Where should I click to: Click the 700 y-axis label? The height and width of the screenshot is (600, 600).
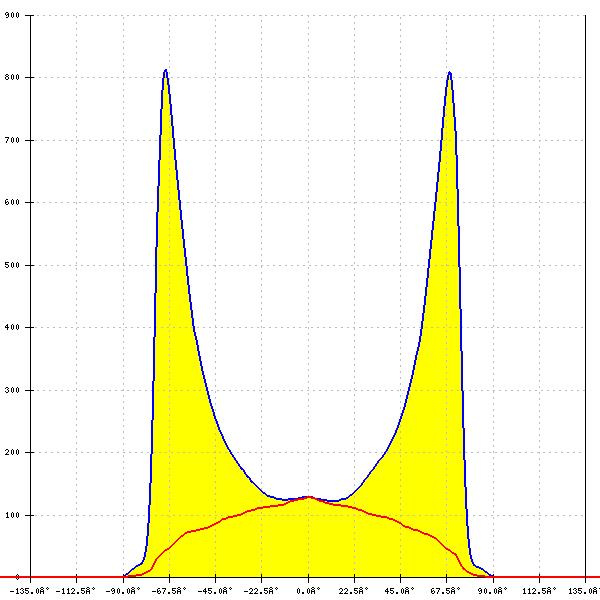12,140
